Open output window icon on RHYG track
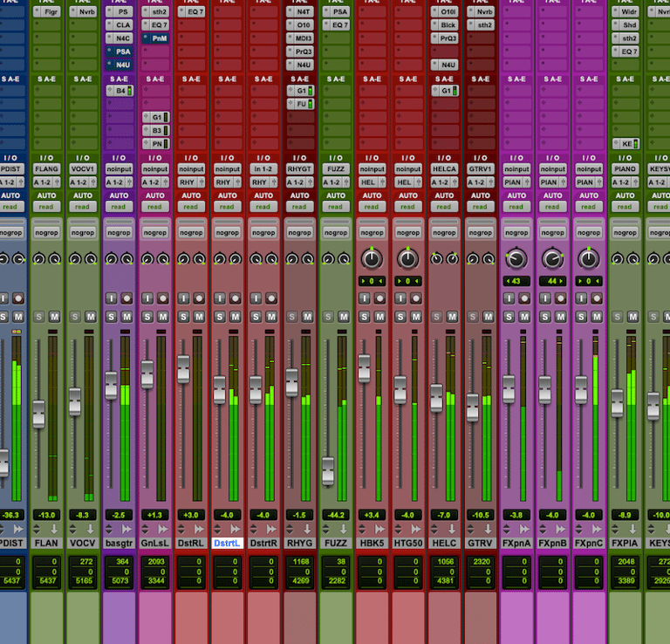 click(x=307, y=530)
